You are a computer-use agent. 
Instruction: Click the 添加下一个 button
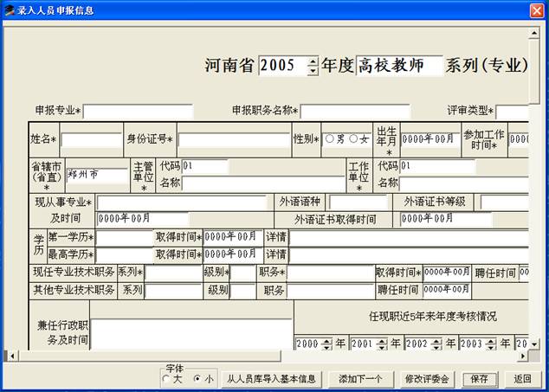(x=360, y=378)
